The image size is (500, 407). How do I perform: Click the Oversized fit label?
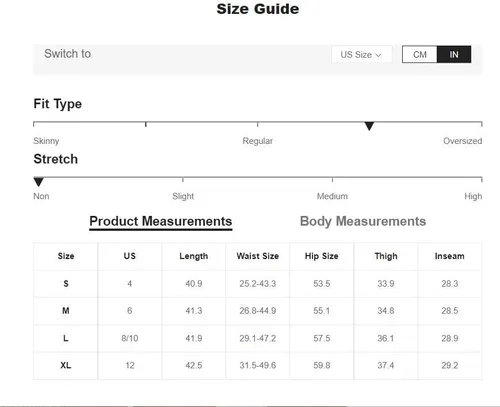462,141
